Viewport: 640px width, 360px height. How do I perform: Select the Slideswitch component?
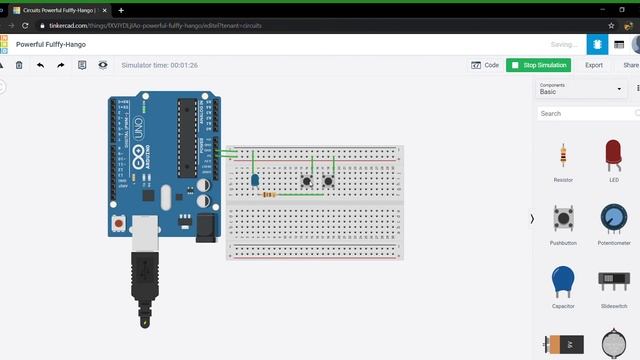point(614,289)
